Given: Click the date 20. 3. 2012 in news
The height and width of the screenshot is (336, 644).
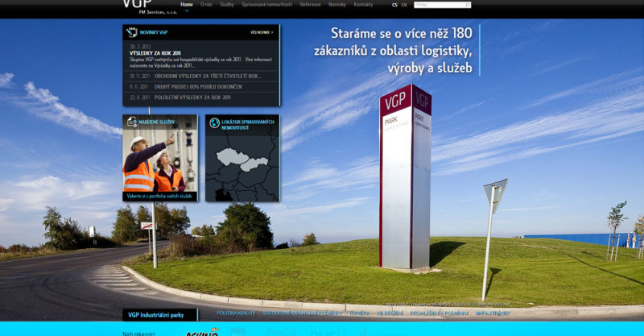Looking at the screenshot, I should [x=140, y=47].
